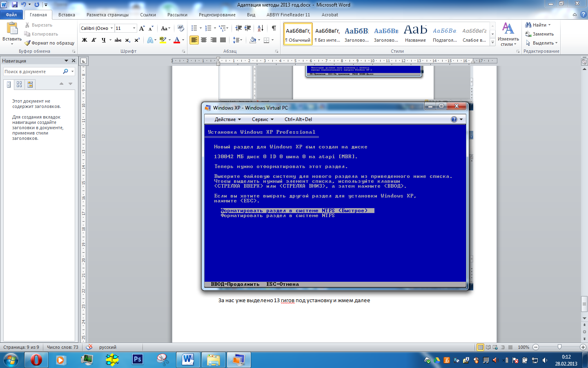Toggle Strikethrough formatting button
Viewport: 588px width, 368px height.
[x=118, y=40]
